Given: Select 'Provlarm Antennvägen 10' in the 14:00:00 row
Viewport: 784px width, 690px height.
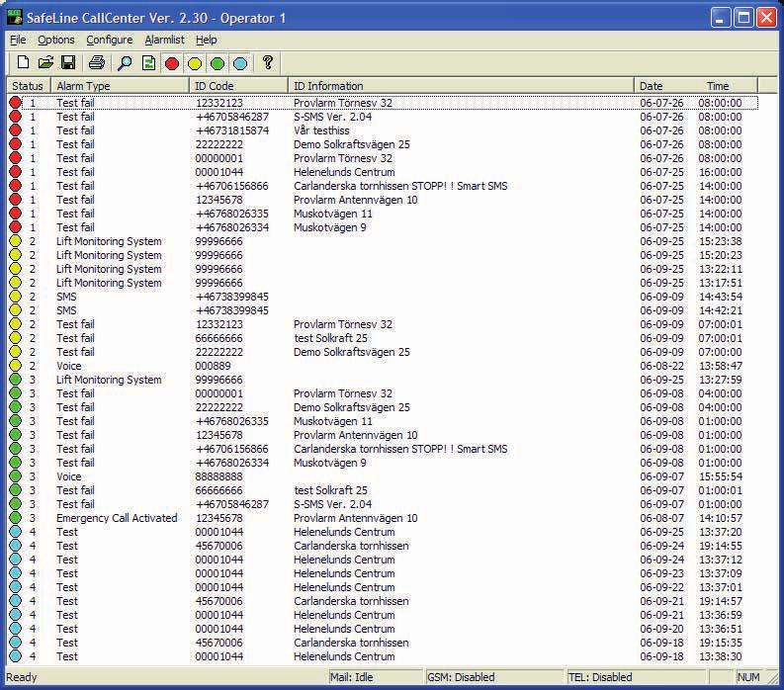Looking at the screenshot, I should pos(356,200).
